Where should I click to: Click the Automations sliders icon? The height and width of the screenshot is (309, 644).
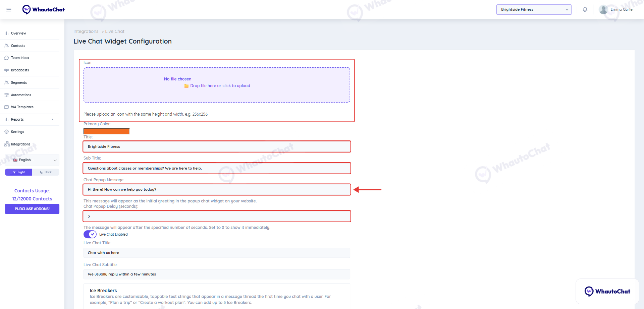(x=6, y=95)
